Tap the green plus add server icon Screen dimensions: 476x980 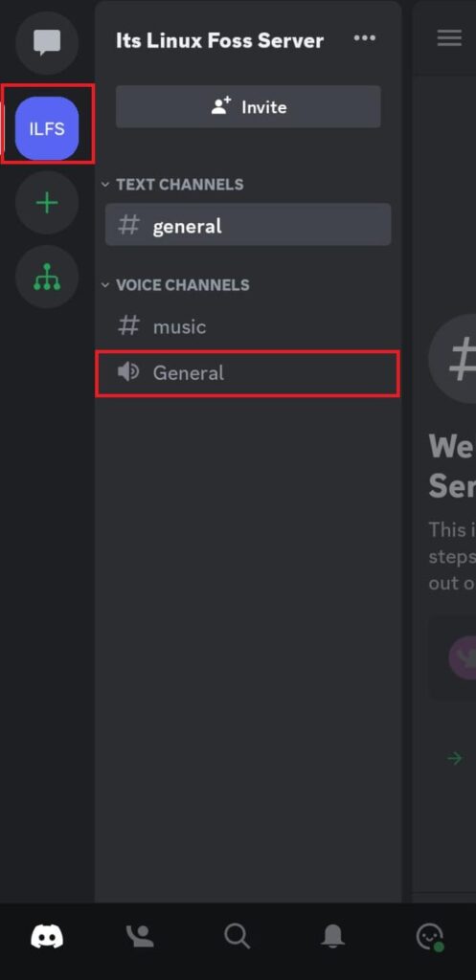coord(47,203)
